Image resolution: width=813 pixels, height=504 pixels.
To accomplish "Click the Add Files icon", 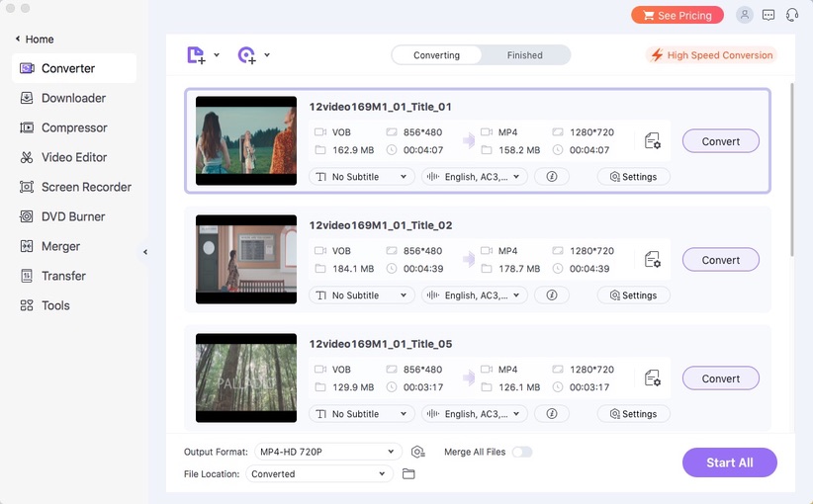I will coord(197,55).
